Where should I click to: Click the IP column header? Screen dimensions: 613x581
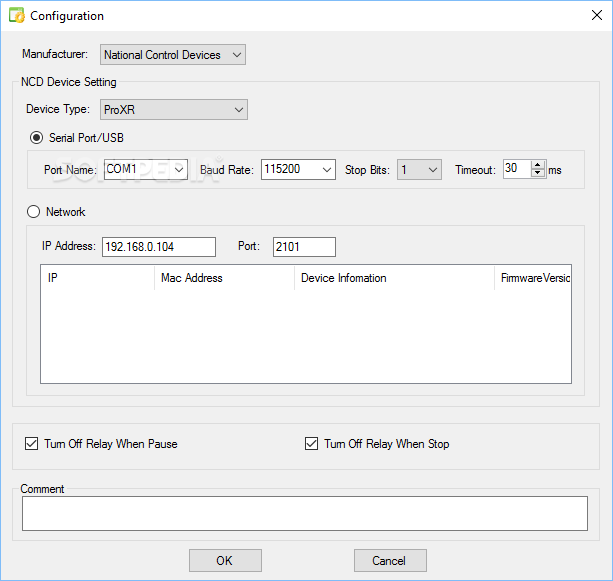pyautogui.click(x=98, y=278)
